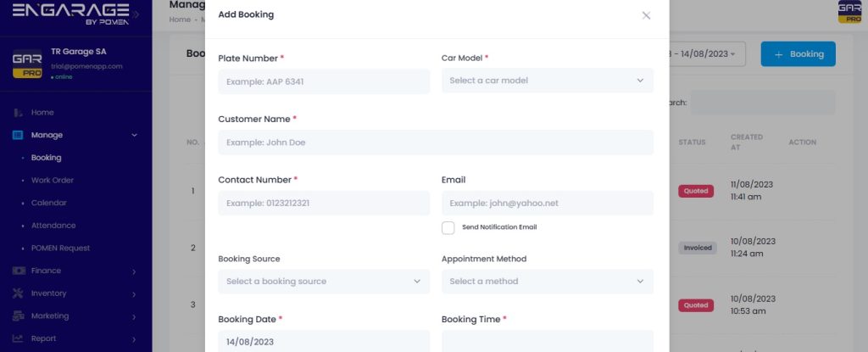Screen dimensions: 868x352
Task: Click the sidebar collapse double-arrow icon
Action: pyautogui.click(x=137, y=14)
